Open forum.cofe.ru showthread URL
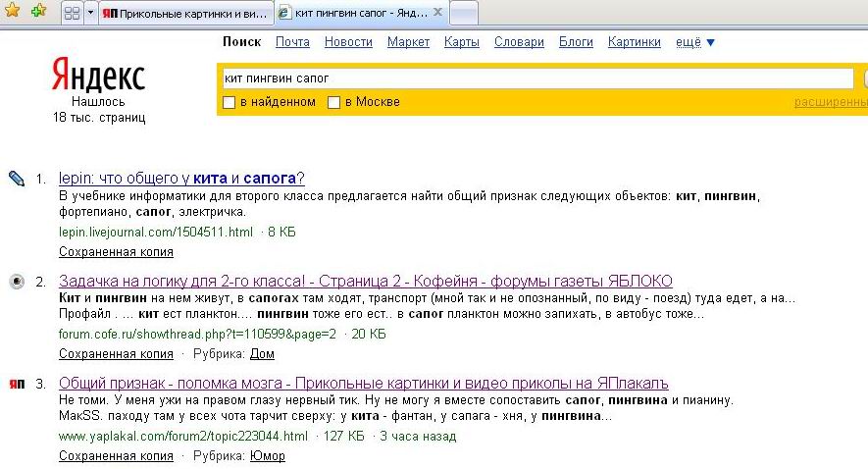The height and width of the screenshot is (469, 868). [x=197, y=334]
